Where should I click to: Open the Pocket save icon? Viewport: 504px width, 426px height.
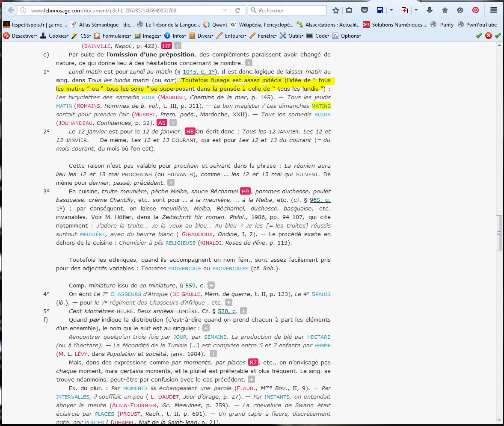click(364, 10)
